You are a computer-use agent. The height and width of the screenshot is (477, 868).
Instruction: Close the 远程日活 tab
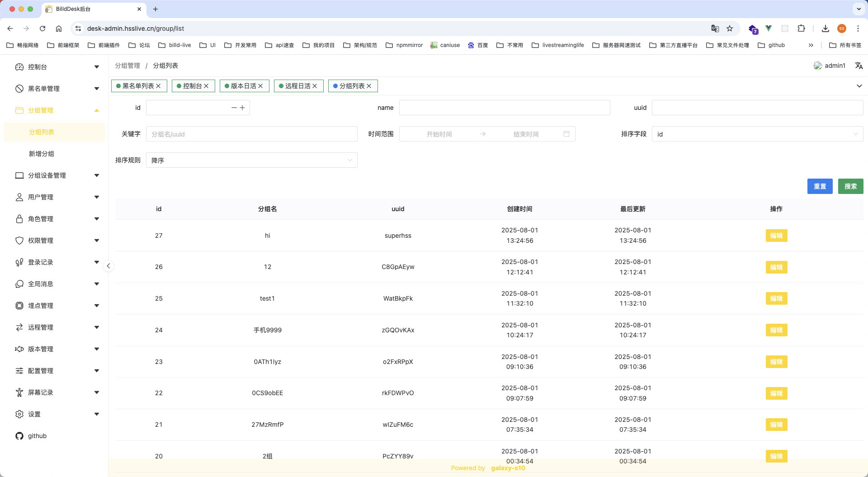tap(315, 86)
